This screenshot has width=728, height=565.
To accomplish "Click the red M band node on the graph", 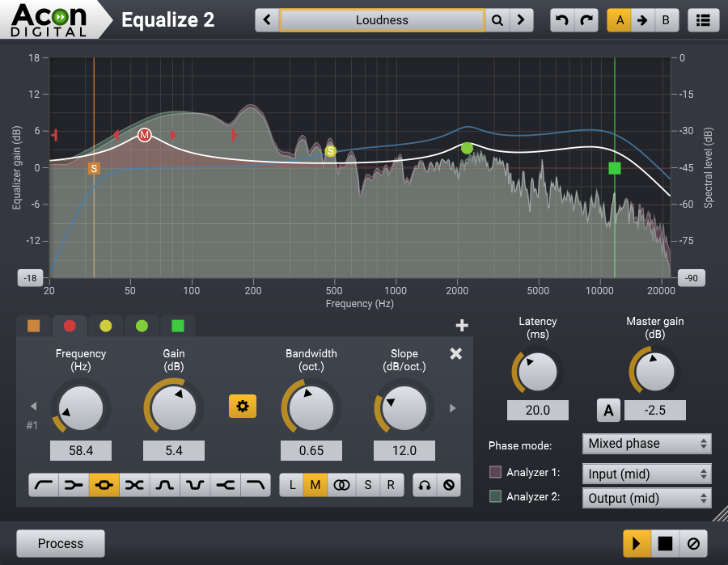I will tap(145, 135).
